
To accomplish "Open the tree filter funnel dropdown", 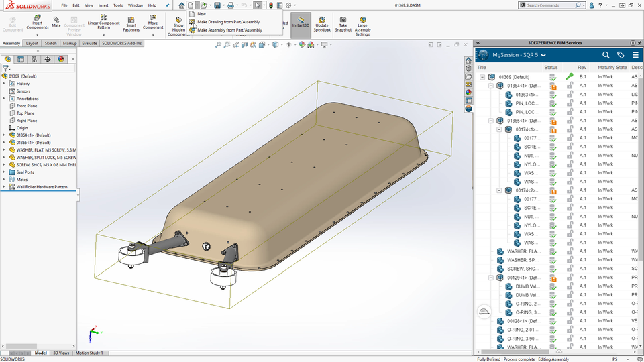I will [6, 68].
